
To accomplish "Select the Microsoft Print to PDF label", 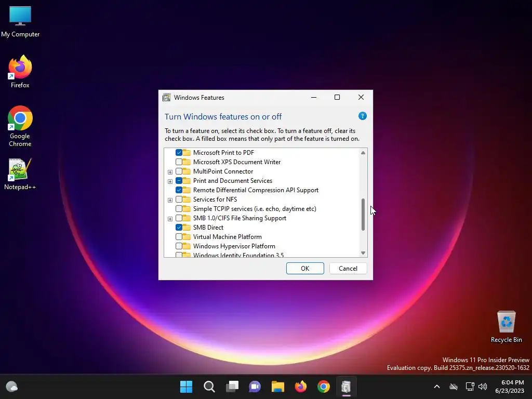I will [x=223, y=153].
